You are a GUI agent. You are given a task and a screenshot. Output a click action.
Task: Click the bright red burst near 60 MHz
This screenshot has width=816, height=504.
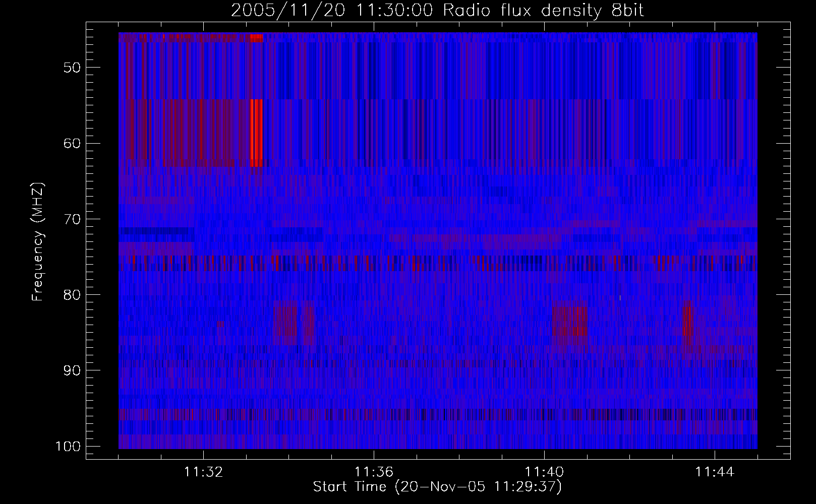click(x=257, y=133)
